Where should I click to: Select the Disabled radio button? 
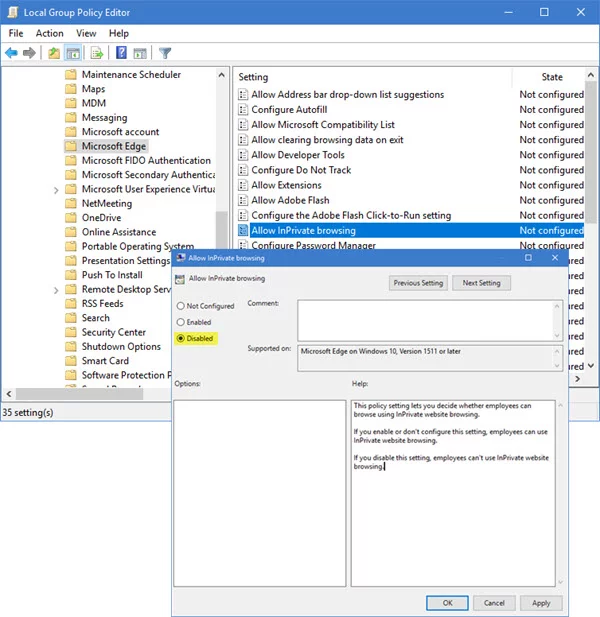point(181,338)
